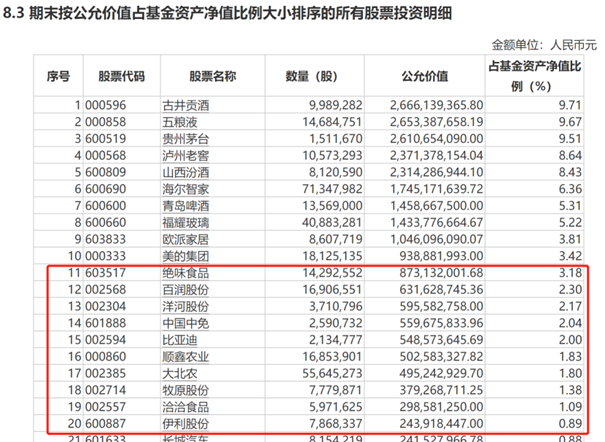Click the percentage value 3.18
The width and height of the screenshot is (605, 442).
pos(570,273)
